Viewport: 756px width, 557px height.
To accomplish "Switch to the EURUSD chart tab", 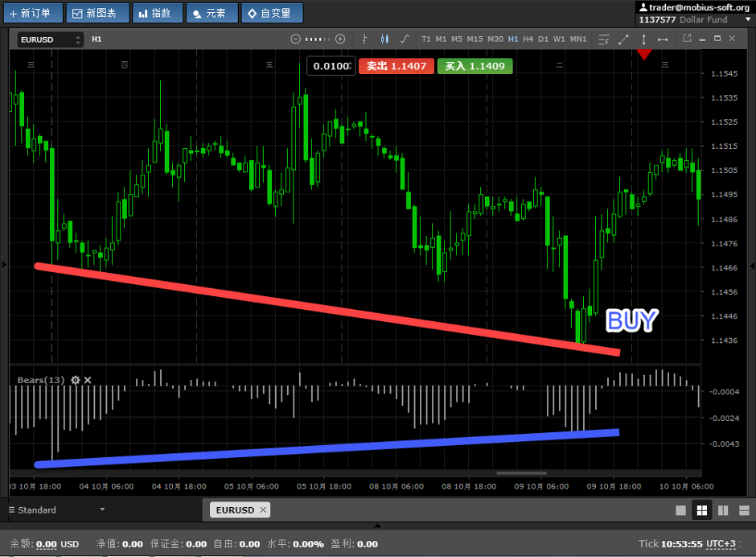I will (235, 510).
